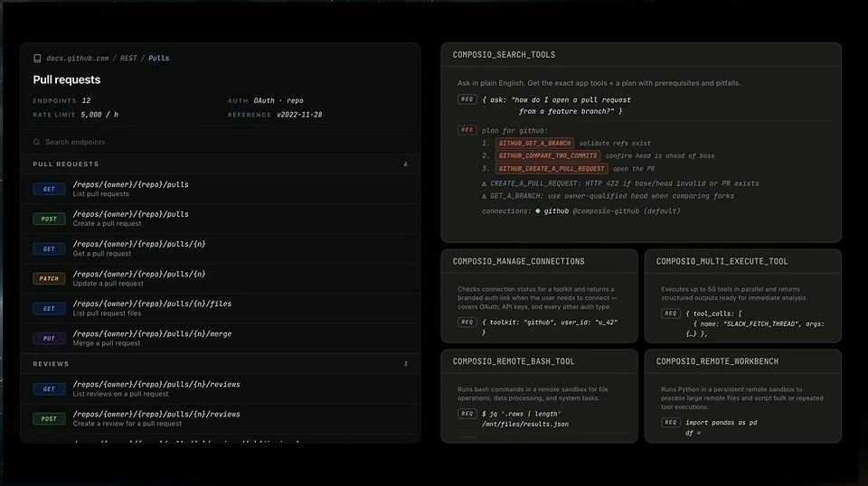Select the Pulls breadcrumb

click(159, 58)
